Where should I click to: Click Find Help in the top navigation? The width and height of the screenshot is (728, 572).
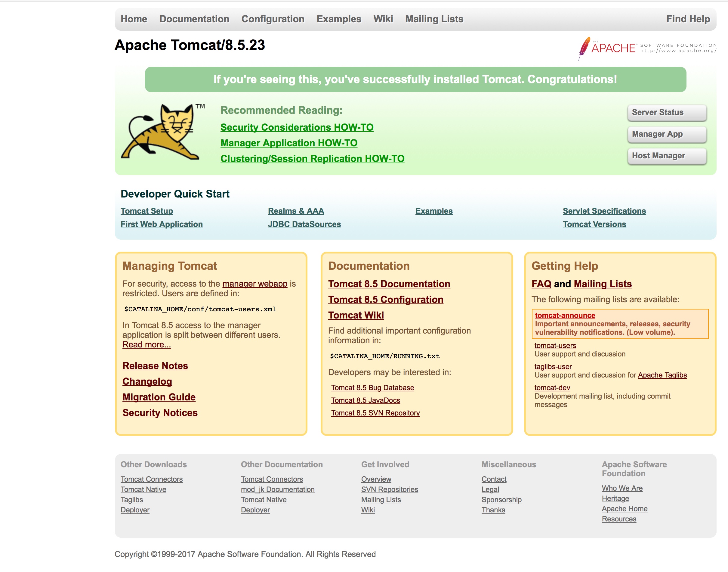point(688,19)
